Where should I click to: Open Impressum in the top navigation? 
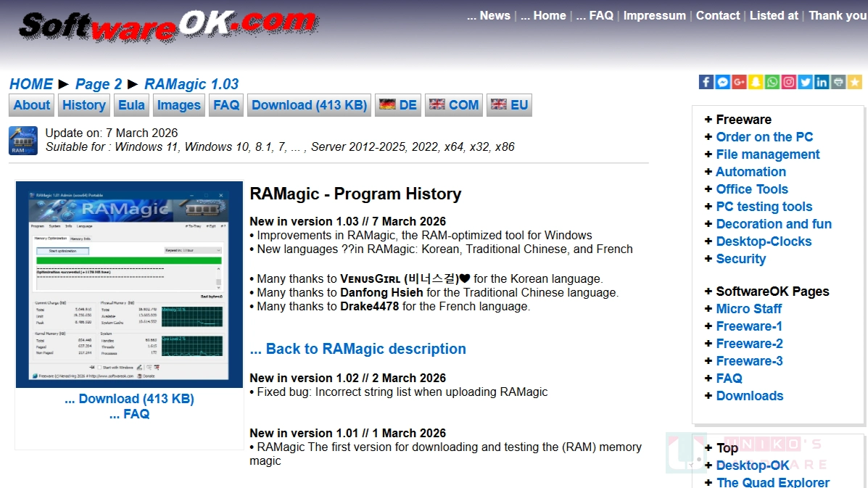(x=654, y=15)
